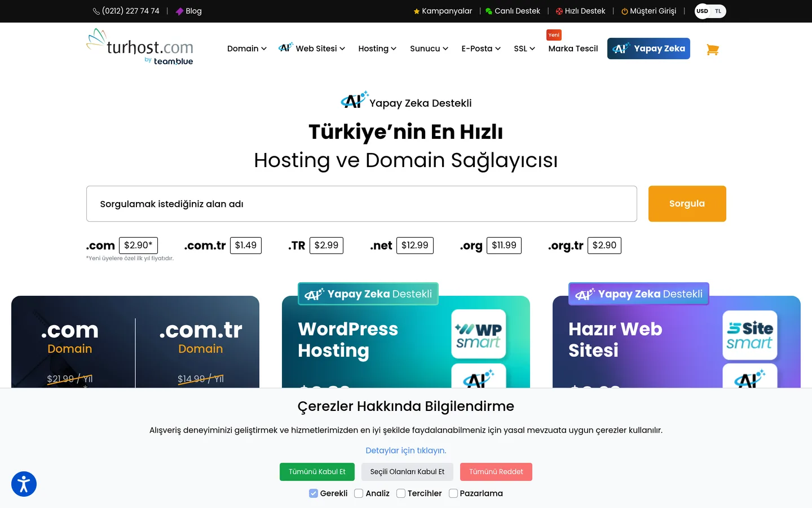Open the WordPress Hosting card title
Viewport: 812px width, 508px height.
(x=348, y=340)
